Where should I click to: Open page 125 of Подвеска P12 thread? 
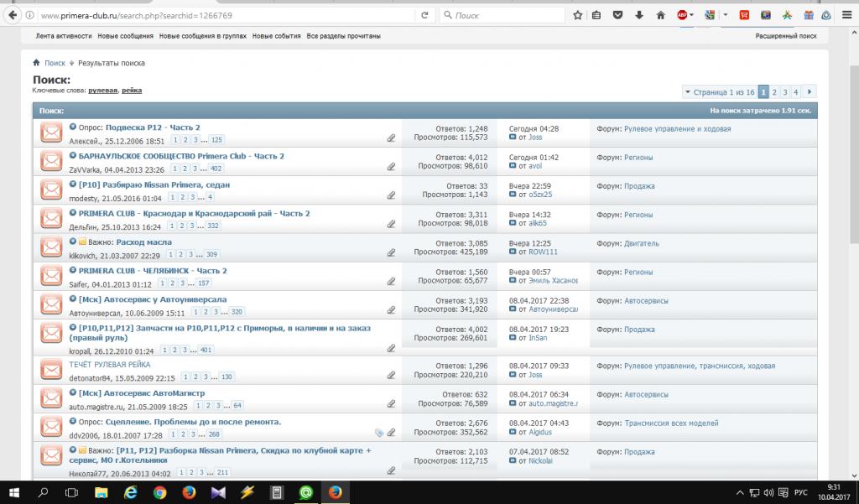pyautogui.click(x=217, y=140)
